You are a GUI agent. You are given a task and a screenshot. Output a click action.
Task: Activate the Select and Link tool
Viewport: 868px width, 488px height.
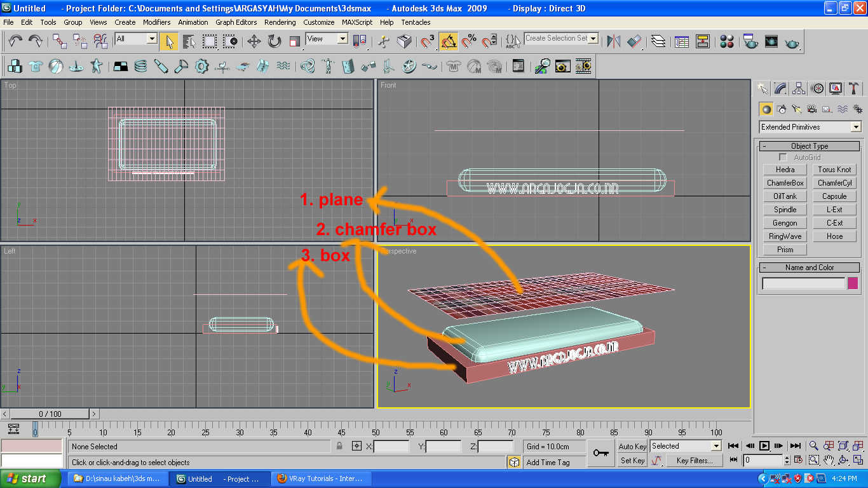click(60, 41)
